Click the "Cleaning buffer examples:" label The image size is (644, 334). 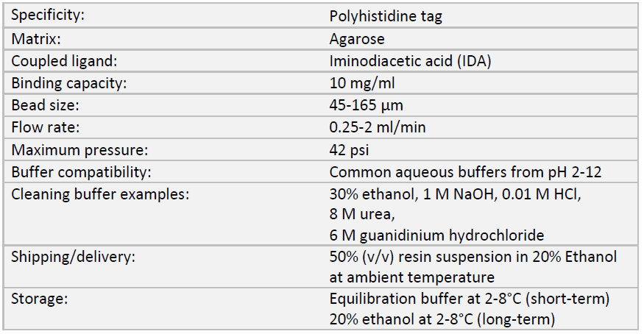click(99, 195)
